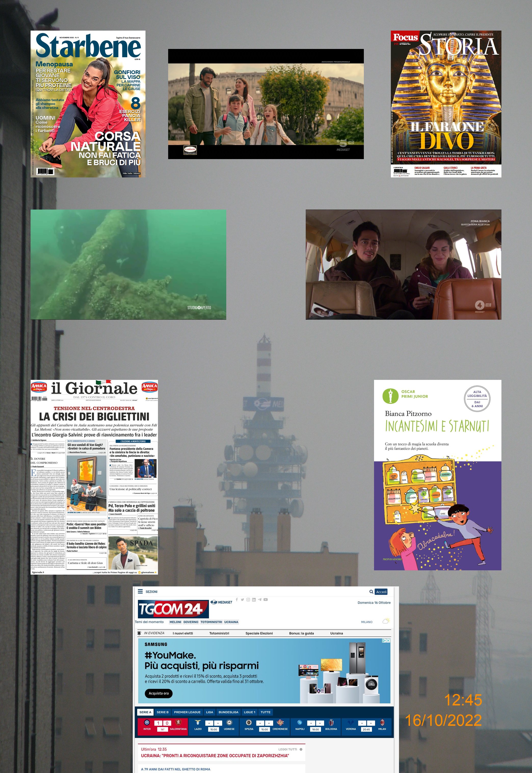Click the Twitter icon in header

(x=242, y=599)
